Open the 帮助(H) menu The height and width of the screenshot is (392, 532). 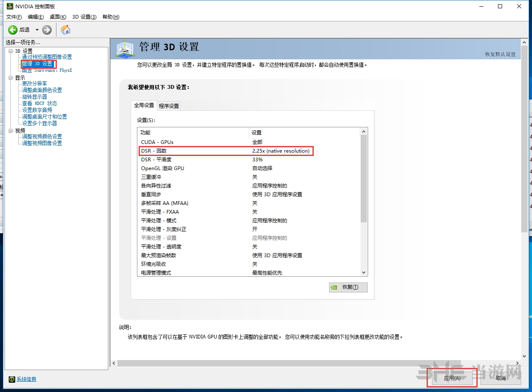[x=110, y=17]
